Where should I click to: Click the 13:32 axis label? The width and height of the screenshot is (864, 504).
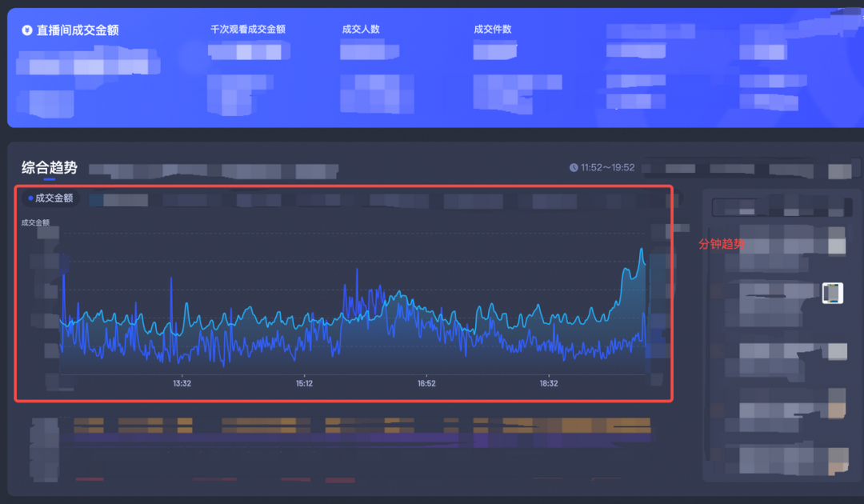coord(182,383)
